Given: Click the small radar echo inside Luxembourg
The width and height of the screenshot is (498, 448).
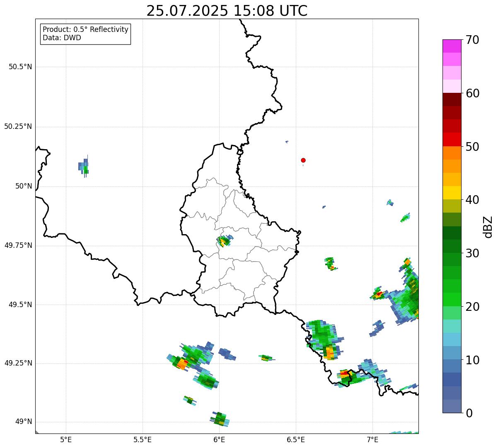Looking at the screenshot, I should click(x=225, y=241).
